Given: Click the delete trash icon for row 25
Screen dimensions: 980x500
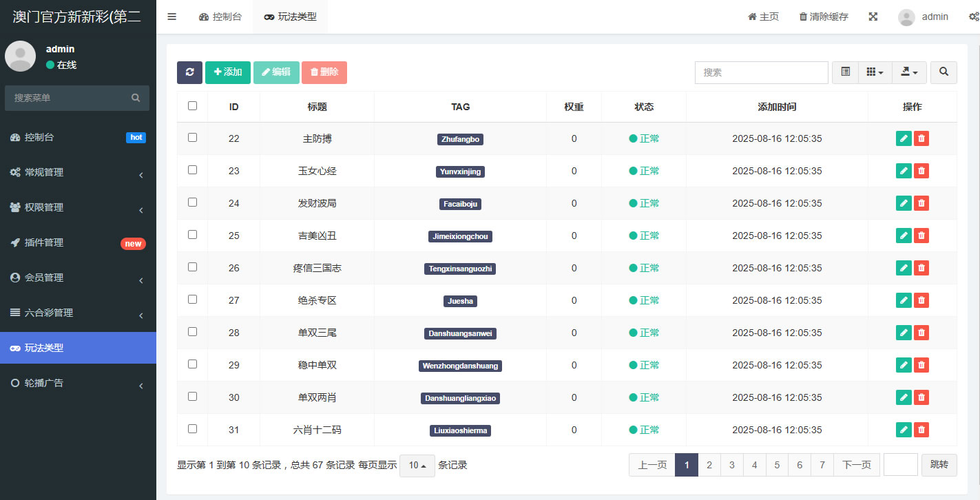Looking at the screenshot, I should point(921,236).
